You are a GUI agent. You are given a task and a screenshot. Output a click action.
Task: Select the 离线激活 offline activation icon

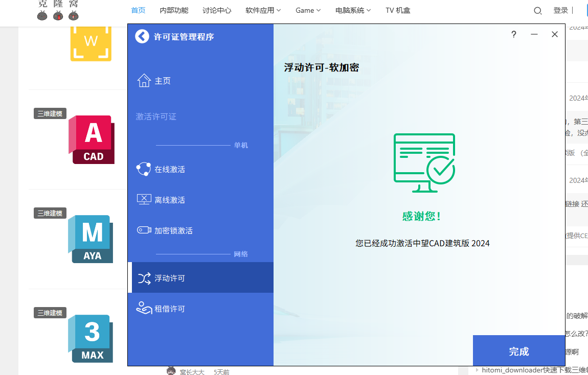pyautogui.click(x=144, y=200)
